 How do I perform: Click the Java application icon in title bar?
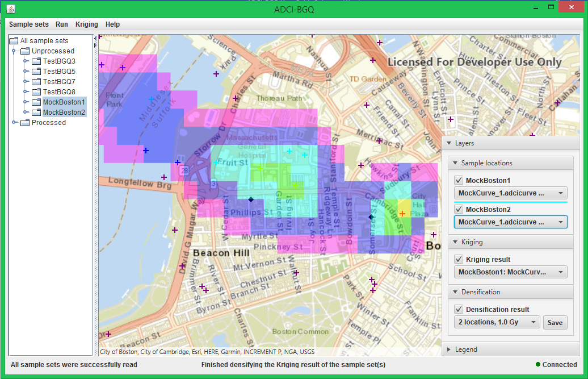11,9
